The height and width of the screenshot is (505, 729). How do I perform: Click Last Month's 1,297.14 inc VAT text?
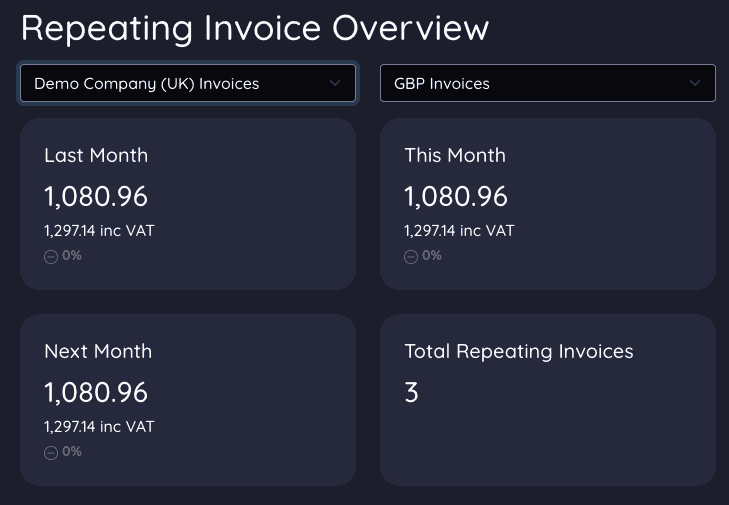tap(99, 231)
